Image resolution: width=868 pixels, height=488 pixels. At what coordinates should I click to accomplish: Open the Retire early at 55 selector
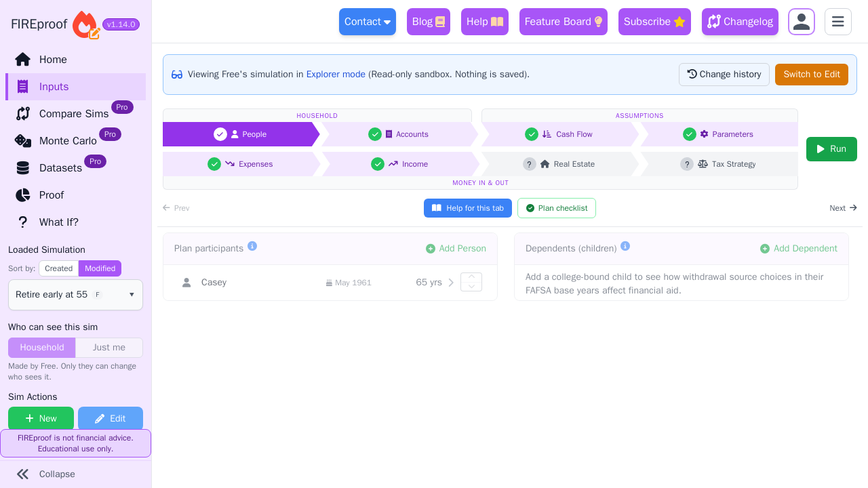pyautogui.click(x=75, y=295)
